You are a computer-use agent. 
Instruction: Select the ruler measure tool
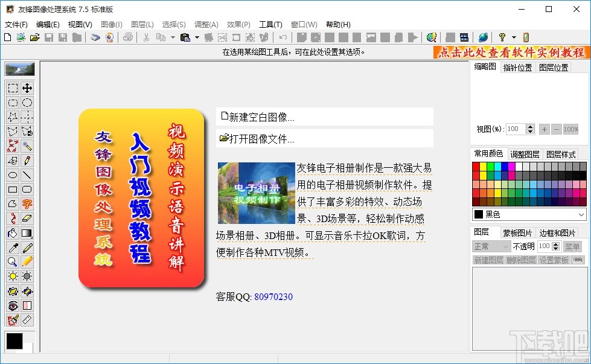[27, 320]
